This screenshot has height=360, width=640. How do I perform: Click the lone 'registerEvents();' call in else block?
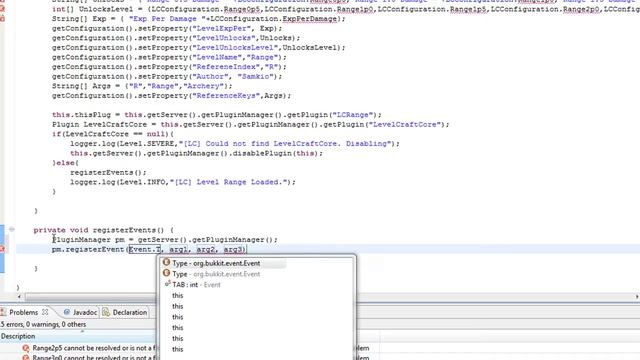click(x=108, y=172)
